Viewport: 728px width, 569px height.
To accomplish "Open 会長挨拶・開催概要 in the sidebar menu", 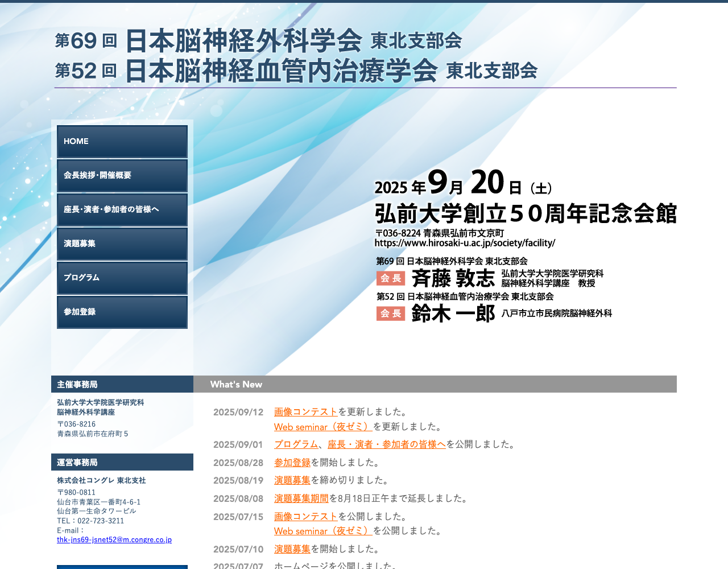I will click(x=122, y=176).
